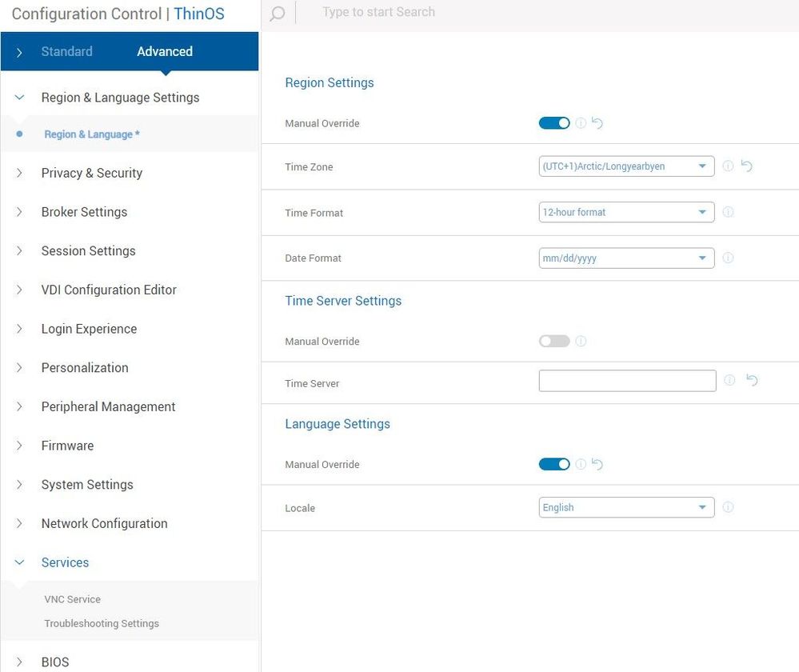
Task: Open Troubleshooting Settings
Action: [x=102, y=623]
